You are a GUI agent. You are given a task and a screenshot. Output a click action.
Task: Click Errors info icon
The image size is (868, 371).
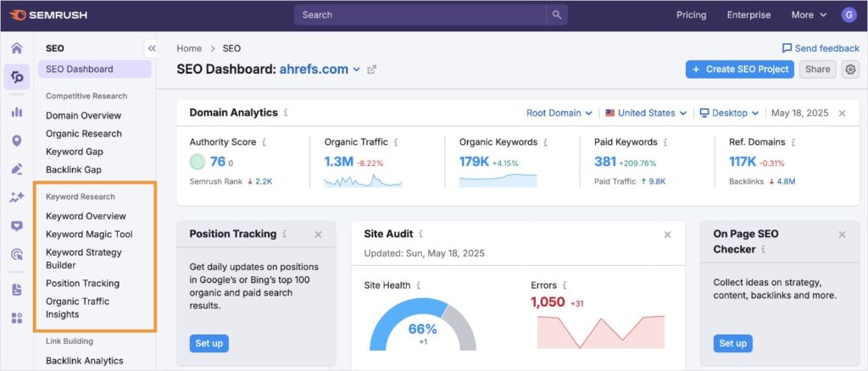[x=565, y=285]
